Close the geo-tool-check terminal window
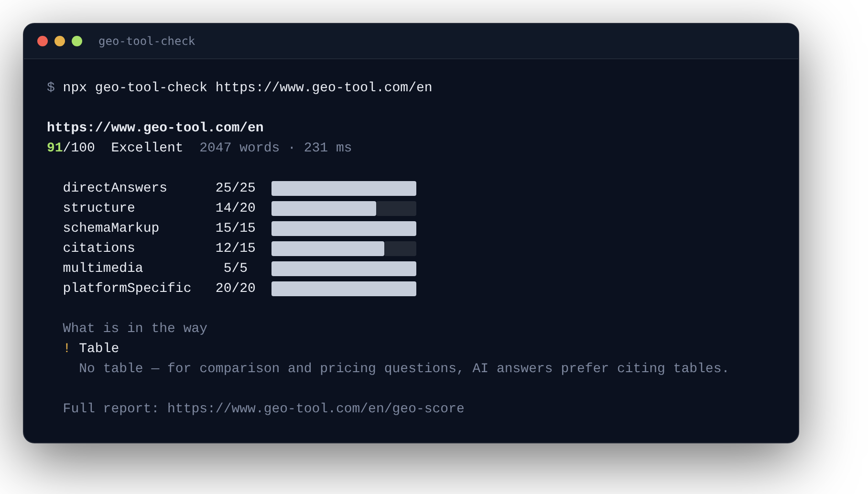 pos(43,41)
